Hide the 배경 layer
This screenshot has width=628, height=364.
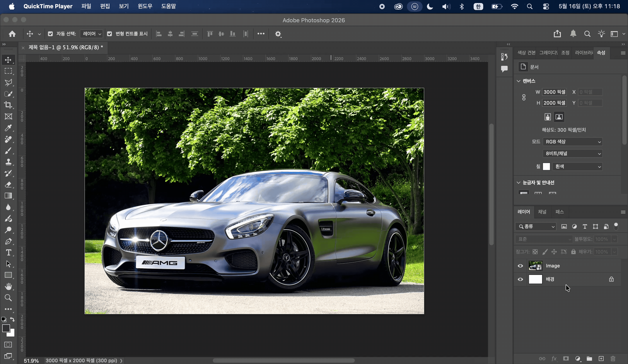[520, 279]
